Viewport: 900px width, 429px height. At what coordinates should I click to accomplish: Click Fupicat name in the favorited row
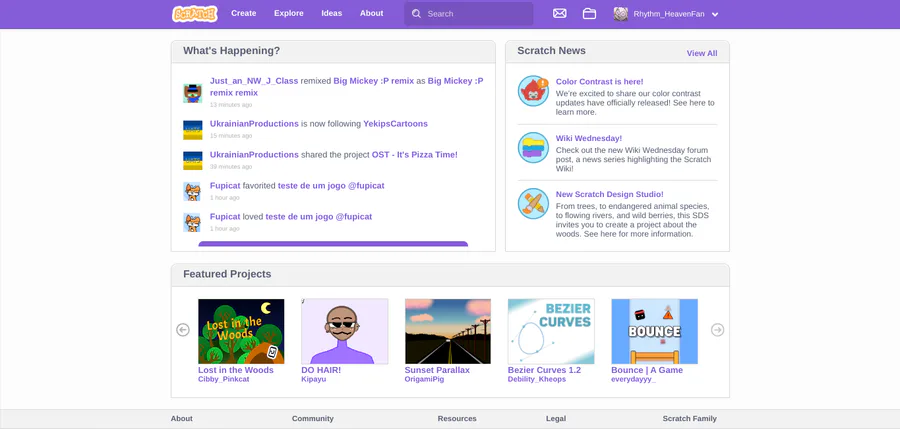225,185
